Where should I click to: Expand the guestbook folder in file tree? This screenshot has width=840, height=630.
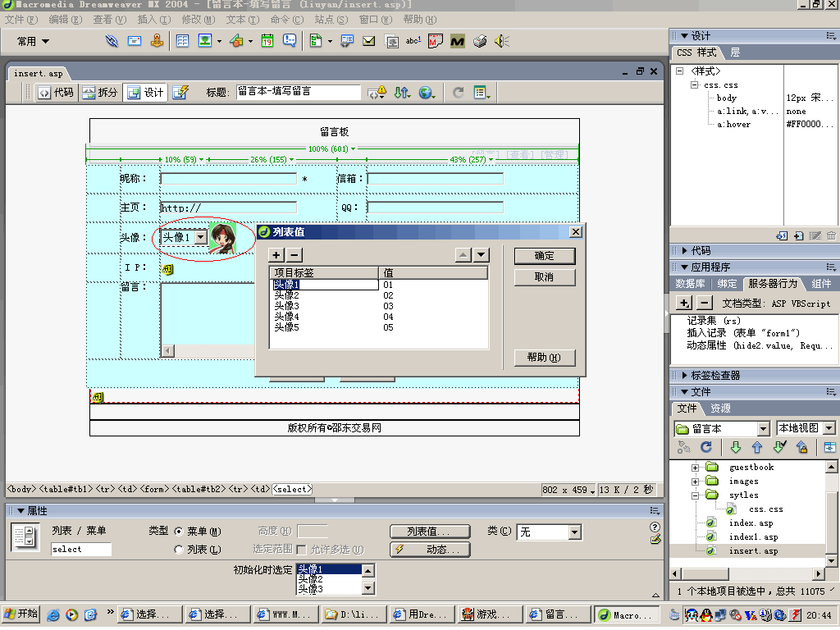696,468
